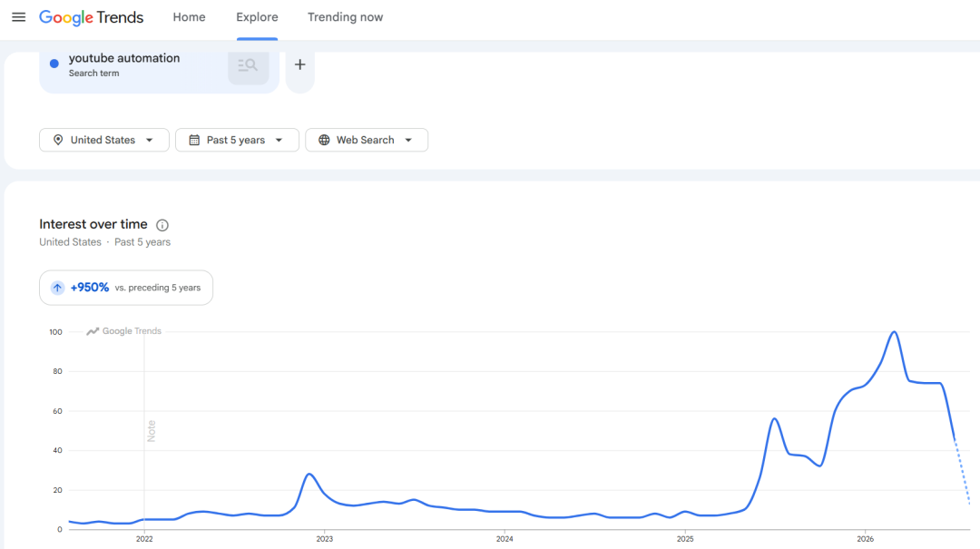Click the dotted forecast segment of the line
The width and height of the screenshot is (980, 549).
(x=963, y=473)
